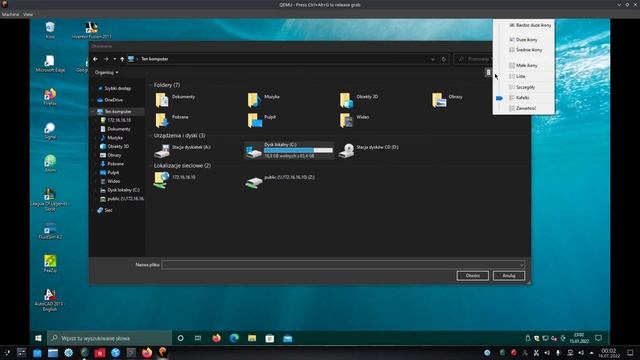
Task: Collapse the Urządzenia i dyski (3) group
Action: [x=151, y=136]
